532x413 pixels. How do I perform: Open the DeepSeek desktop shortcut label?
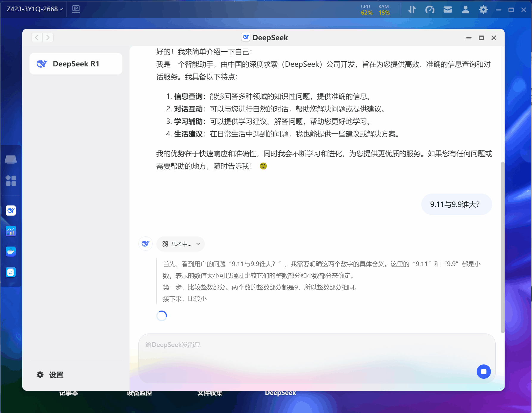(x=280, y=393)
